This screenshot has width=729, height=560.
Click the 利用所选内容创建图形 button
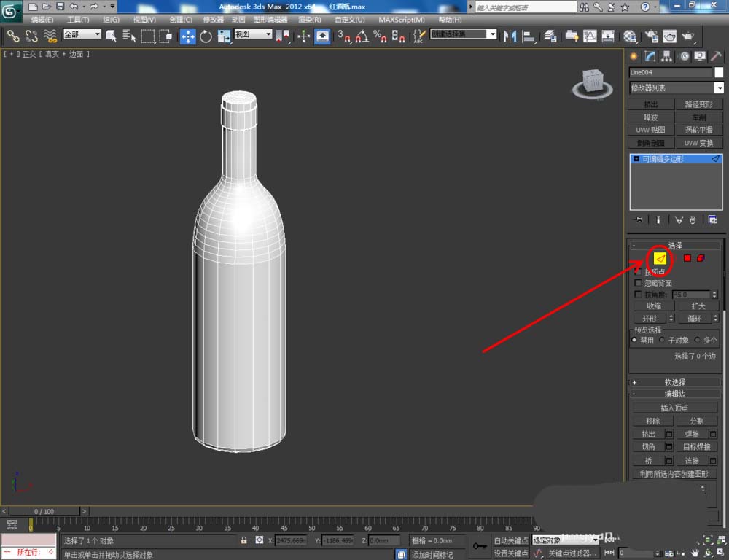[674, 473]
